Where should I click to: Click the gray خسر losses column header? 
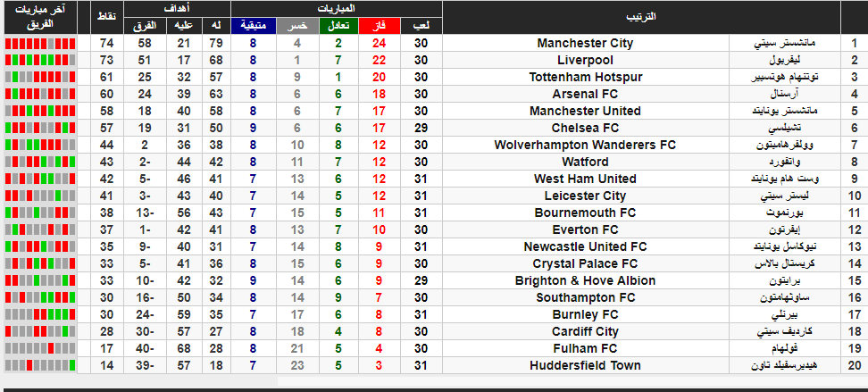pos(297,26)
